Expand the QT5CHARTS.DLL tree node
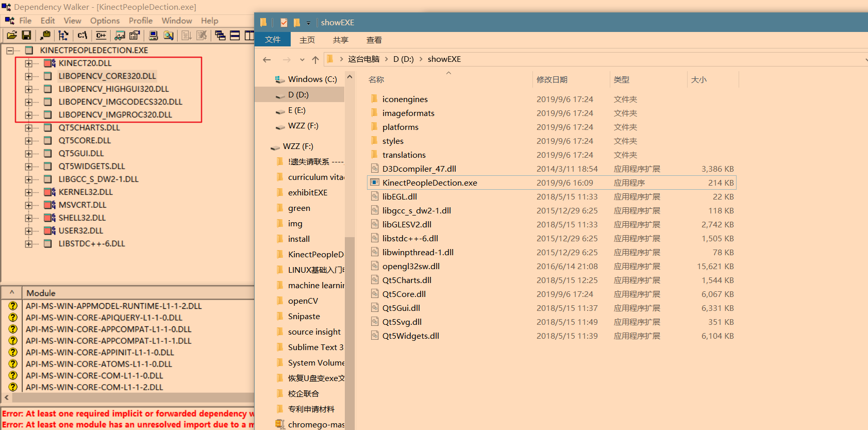This screenshot has width=868, height=430. (x=28, y=128)
